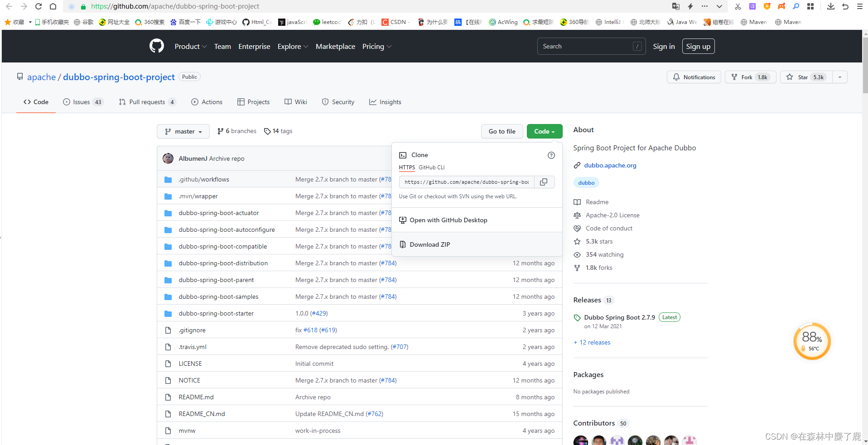Open browser hamburger menu icon
The width and height of the screenshot is (868, 445).
(859, 6)
